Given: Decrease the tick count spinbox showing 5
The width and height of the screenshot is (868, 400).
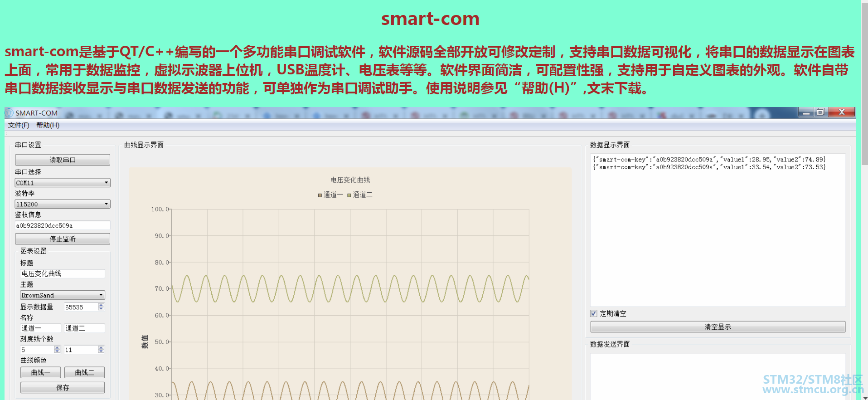Looking at the screenshot, I should [57, 351].
